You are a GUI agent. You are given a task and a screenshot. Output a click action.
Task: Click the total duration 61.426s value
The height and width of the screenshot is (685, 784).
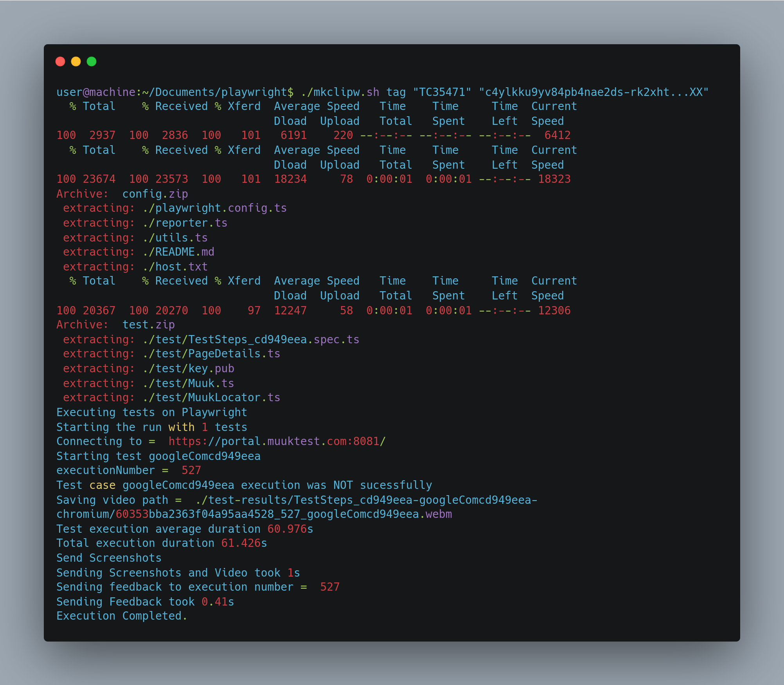click(244, 543)
